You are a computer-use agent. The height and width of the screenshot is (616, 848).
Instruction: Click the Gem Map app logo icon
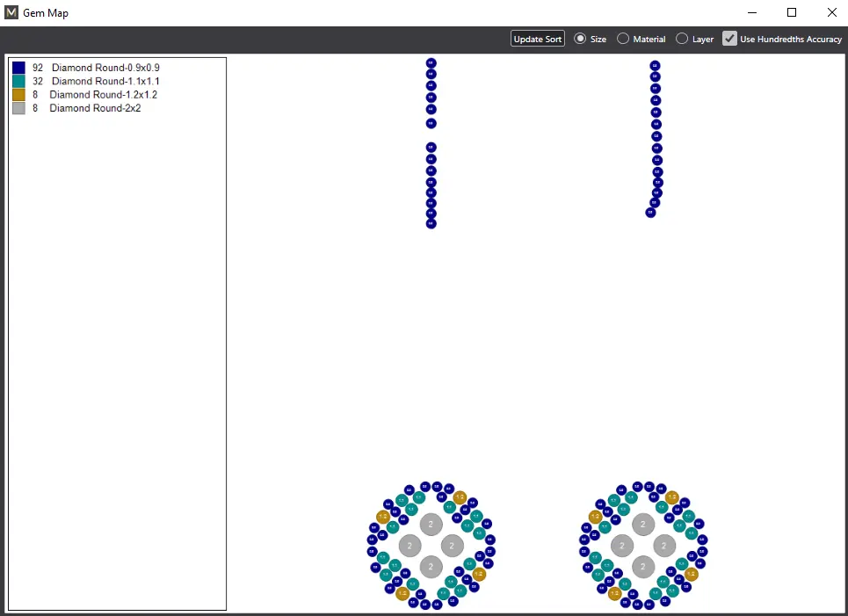coord(11,13)
